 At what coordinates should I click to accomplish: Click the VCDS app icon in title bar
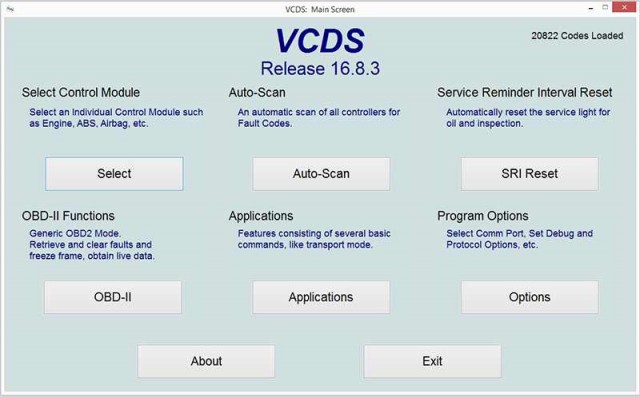tap(11, 9)
